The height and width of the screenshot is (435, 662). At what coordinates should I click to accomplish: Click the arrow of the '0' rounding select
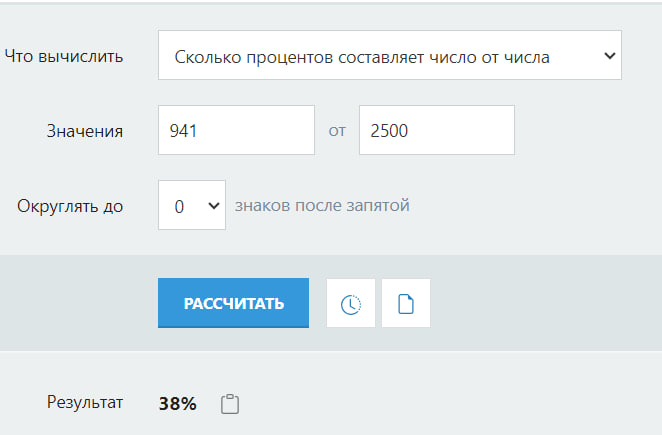pyautogui.click(x=212, y=205)
